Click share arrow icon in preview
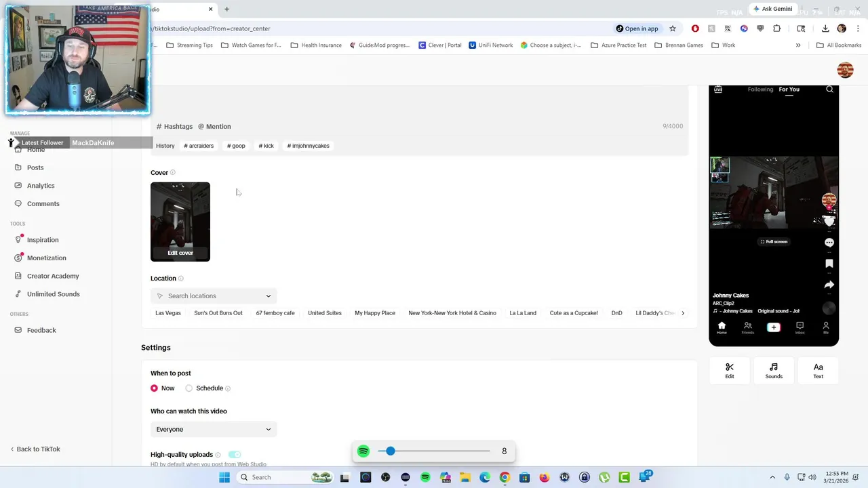Image resolution: width=868 pixels, height=488 pixels. pyautogui.click(x=829, y=285)
